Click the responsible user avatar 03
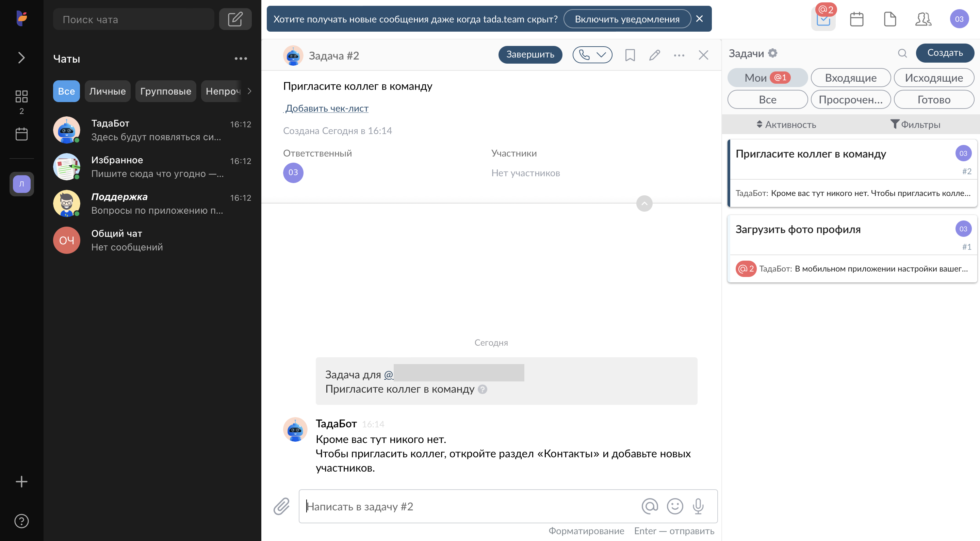 pyautogui.click(x=293, y=173)
